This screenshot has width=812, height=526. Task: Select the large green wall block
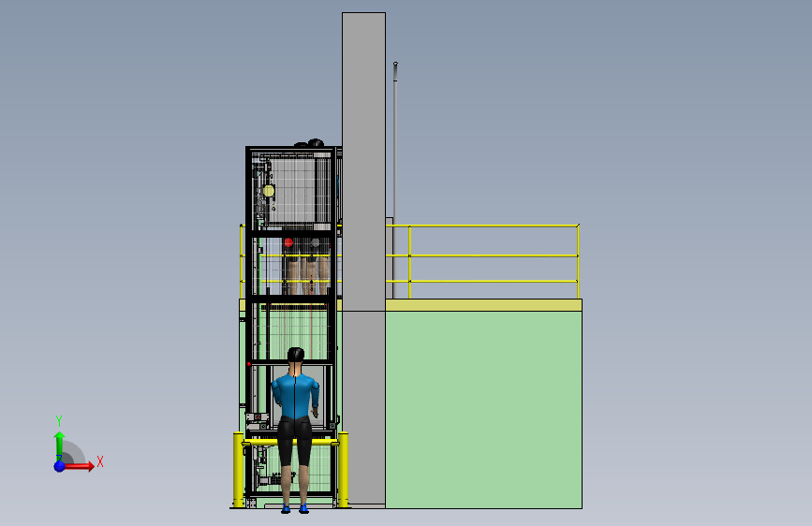click(x=483, y=410)
